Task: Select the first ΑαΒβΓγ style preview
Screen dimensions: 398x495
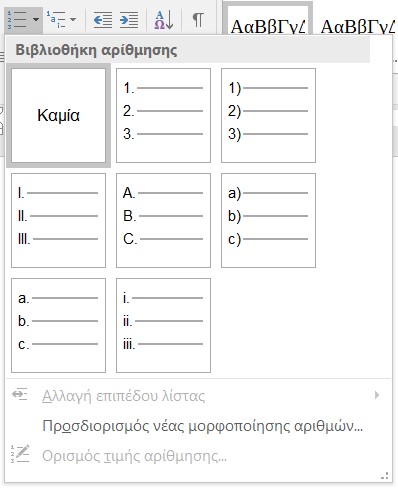Action: coord(268,20)
